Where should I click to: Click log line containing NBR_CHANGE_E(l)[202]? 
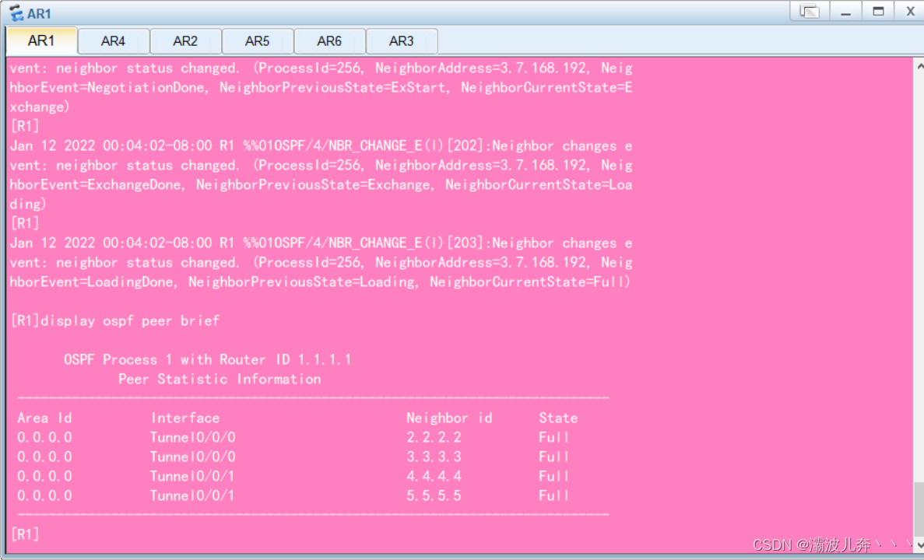(x=321, y=146)
